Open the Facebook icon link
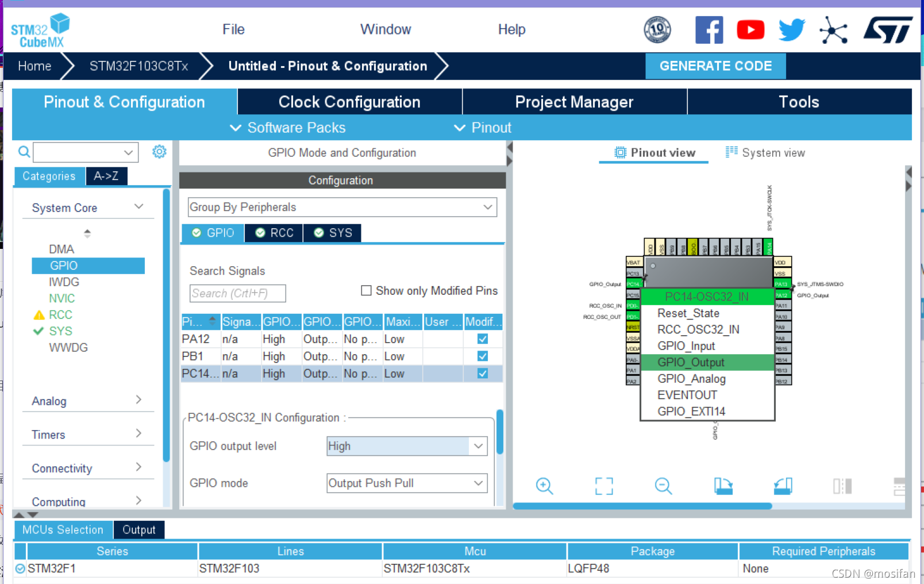 pos(709,30)
